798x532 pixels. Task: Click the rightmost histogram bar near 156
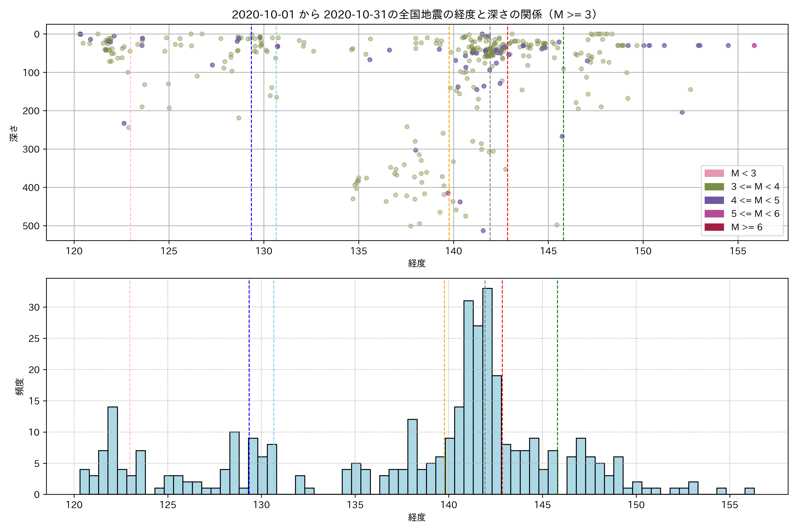[x=749, y=491]
